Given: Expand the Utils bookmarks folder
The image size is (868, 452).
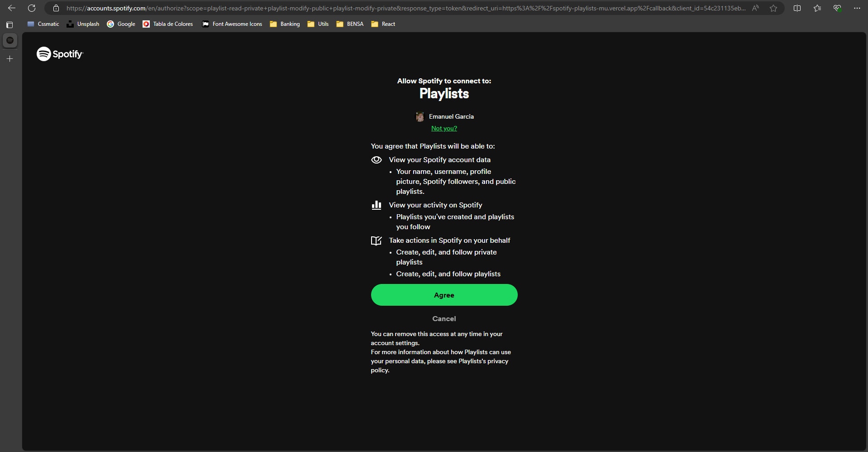Looking at the screenshot, I should (x=318, y=24).
